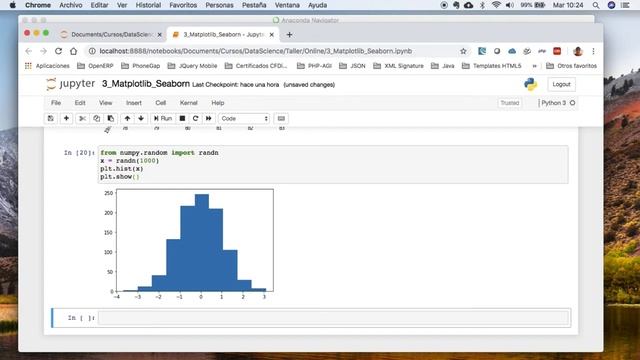The height and width of the screenshot is (360, 640).
Task: Click the Jupyter logo
Action: 71,84
